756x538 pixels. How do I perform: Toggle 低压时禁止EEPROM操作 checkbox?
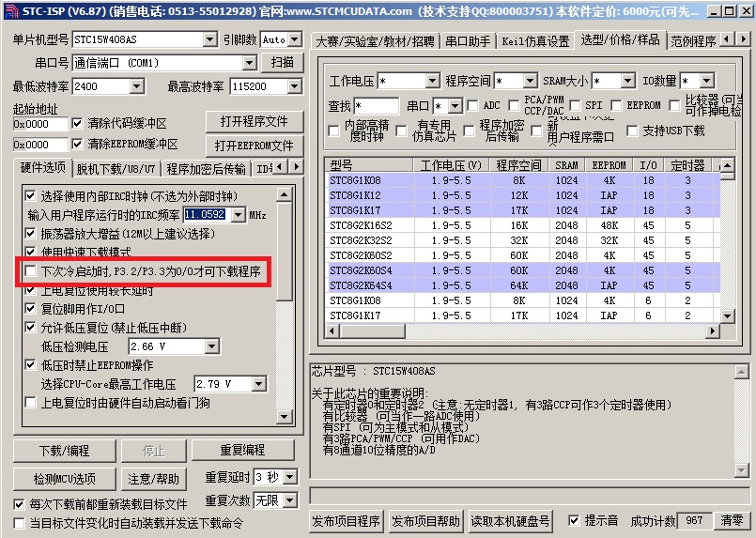pos(30,365)
